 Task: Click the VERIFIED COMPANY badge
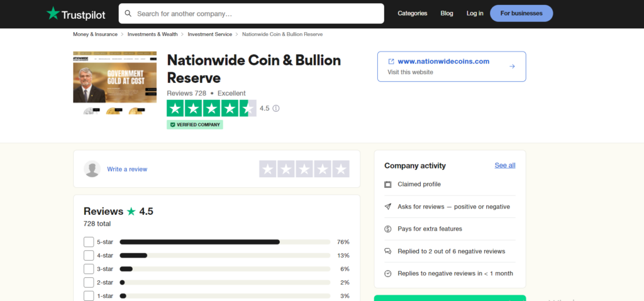coord(195,125)
